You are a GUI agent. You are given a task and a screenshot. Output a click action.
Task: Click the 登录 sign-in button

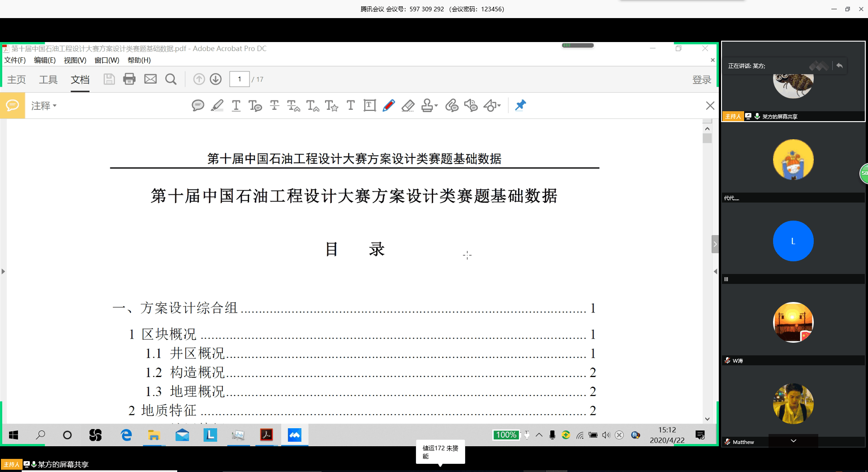tap(702, 80)
